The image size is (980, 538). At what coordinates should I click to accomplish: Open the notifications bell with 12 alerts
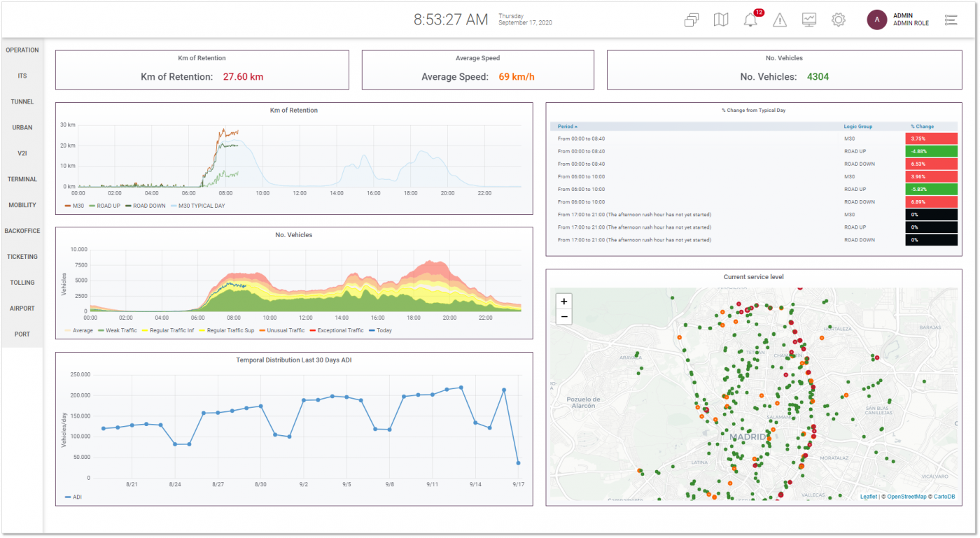click(x=751, y=19)
